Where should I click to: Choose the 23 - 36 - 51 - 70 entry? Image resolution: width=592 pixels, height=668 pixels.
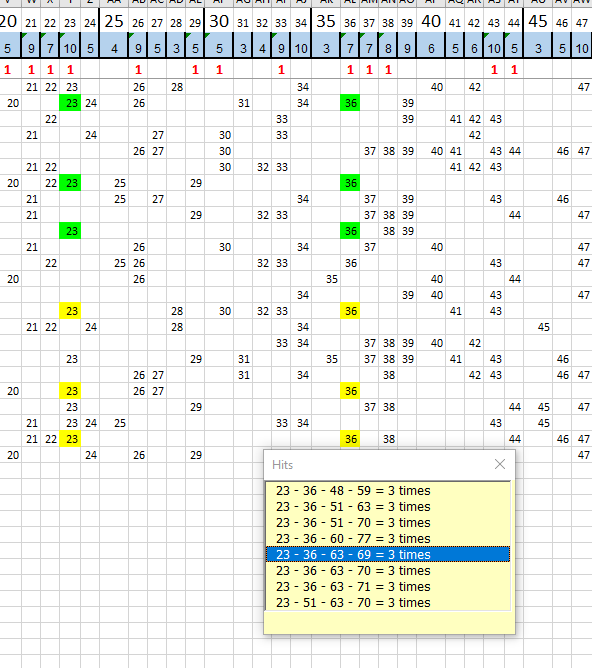[388, 523]
